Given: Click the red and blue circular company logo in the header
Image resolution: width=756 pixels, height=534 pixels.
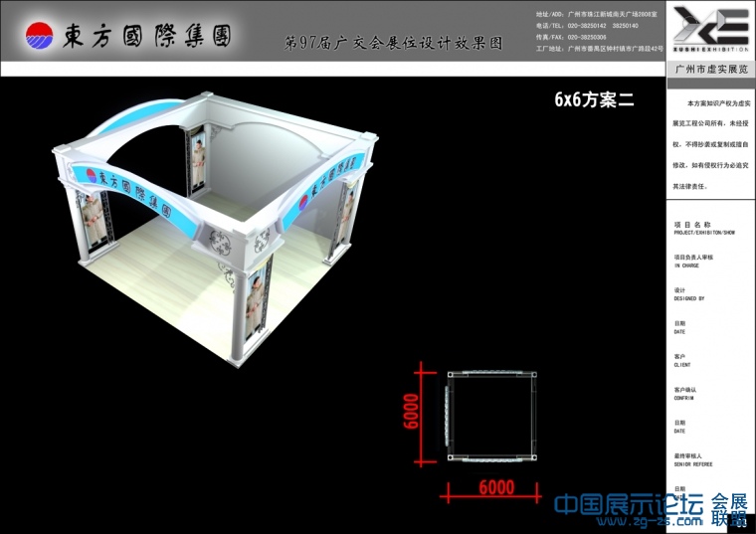Looking at the screenshot, I should [40, 36].
